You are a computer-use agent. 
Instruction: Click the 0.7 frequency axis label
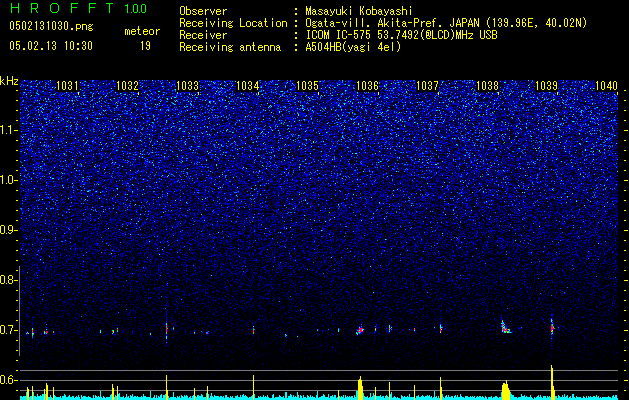point(7,330)
